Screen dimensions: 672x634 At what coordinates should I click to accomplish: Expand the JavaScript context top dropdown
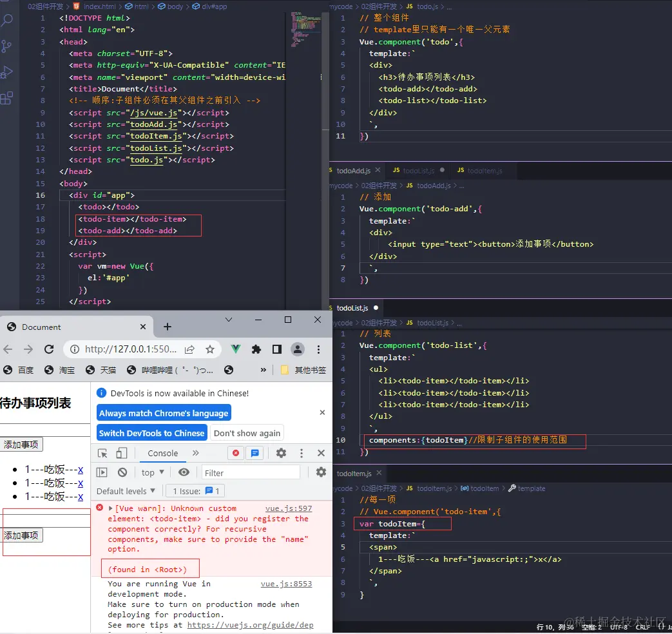click(x=153, y=472)
